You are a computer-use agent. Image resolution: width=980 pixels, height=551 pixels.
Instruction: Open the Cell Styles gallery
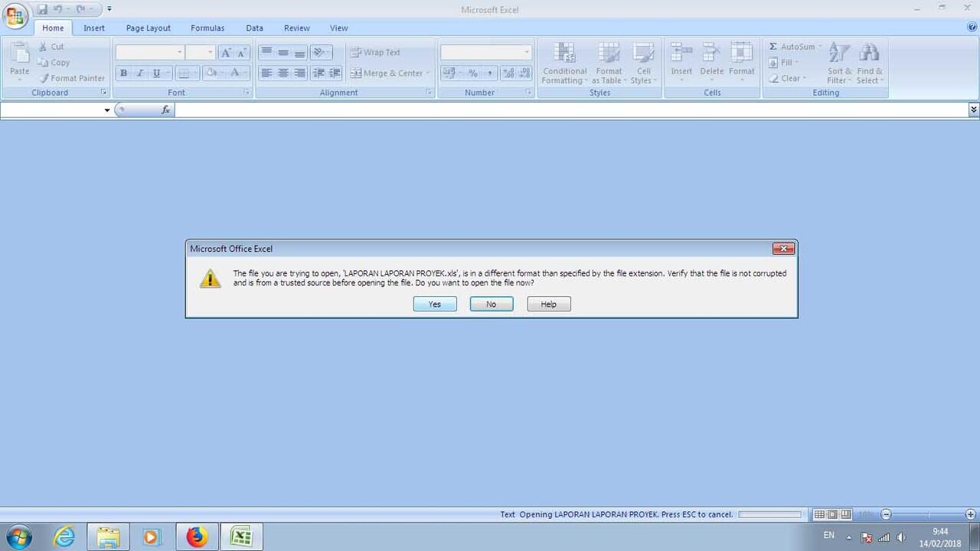644,63
